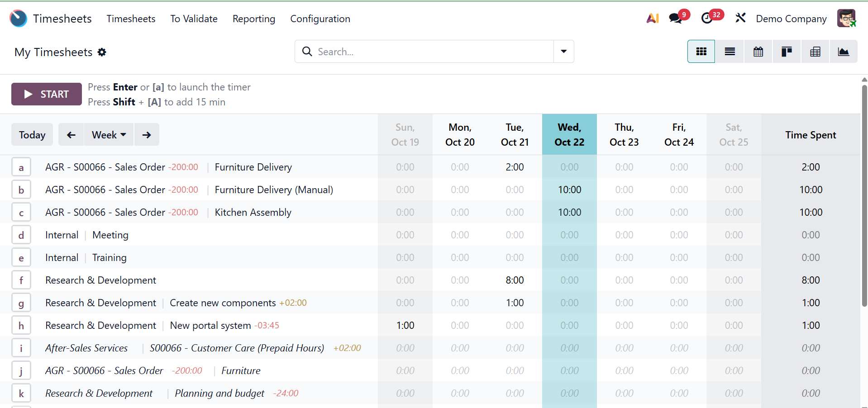Toggle timer key 'a' for Furniture Delivery
This screenshot has height=408, width=868.
(x=21, y=167)
